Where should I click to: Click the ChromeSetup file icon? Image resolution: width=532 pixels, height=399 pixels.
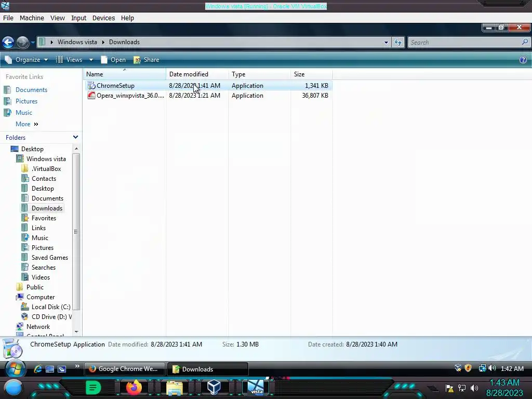(x=91, y=86)
